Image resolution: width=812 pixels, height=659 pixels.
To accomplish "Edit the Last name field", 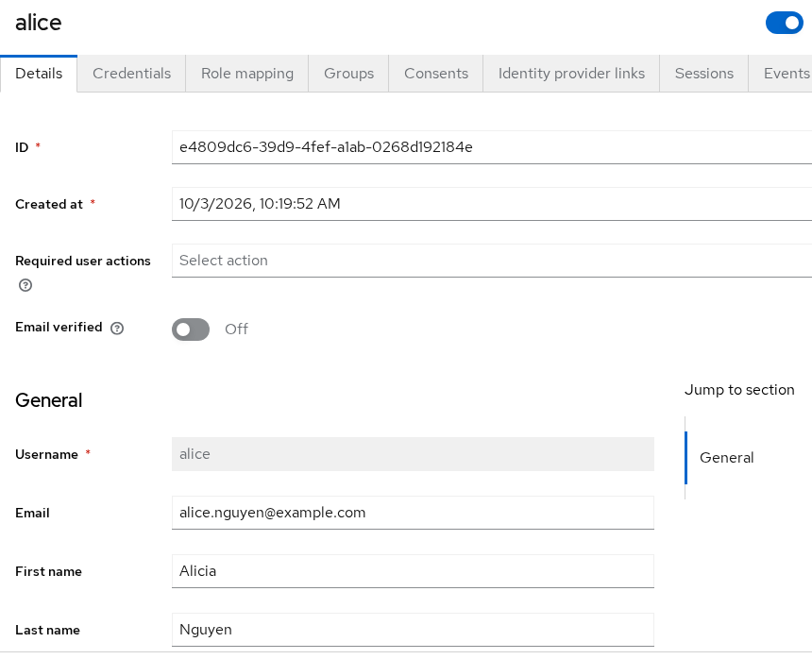I will click(413, 630).
